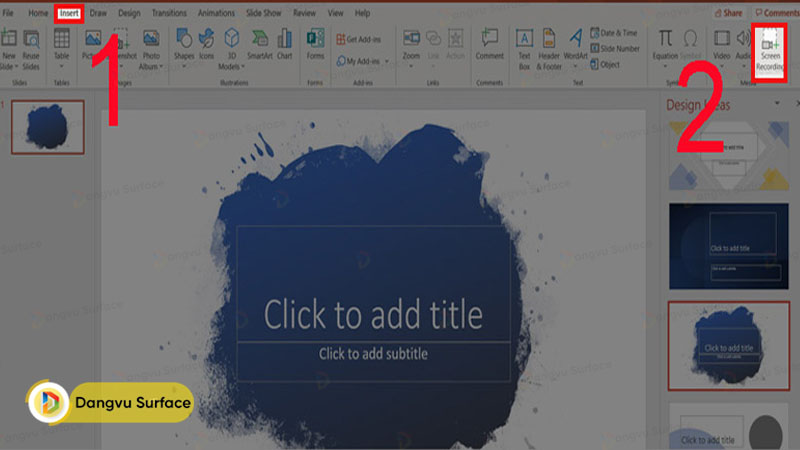Open the File menu
Screen dimensions: 800x450
[8, 13]
